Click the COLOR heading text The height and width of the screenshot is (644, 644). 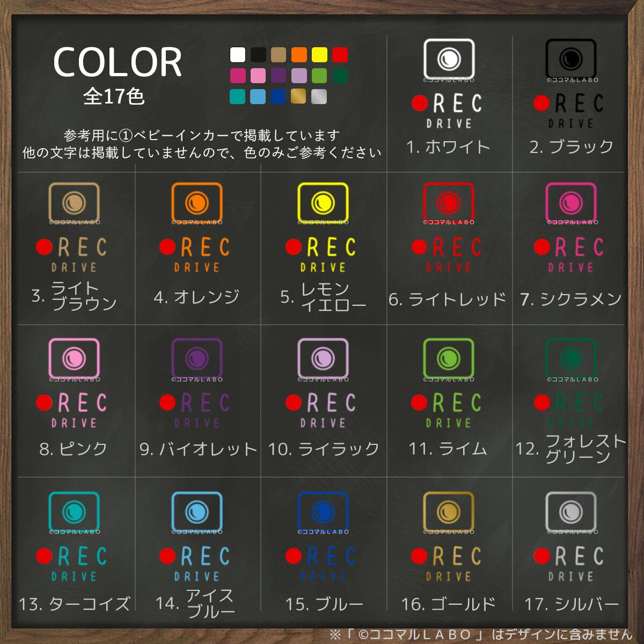pyautogui.click(x=118, y=62)
